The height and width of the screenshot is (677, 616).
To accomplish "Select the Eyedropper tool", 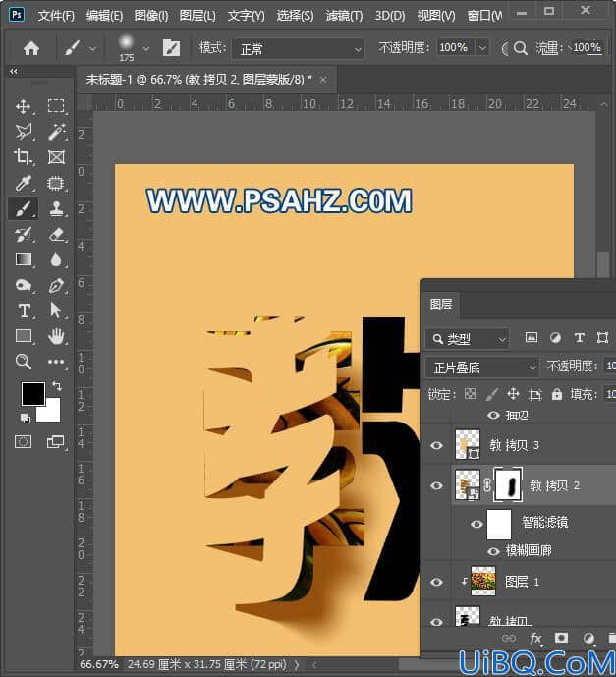I will coord(23,183).
